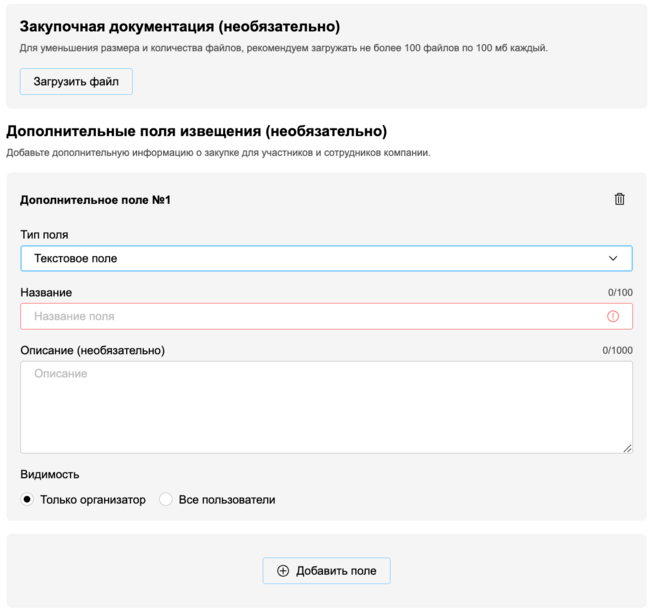Click the Закупочная документация heading
The image size is (650, 616).
click(x=180, y=26)
